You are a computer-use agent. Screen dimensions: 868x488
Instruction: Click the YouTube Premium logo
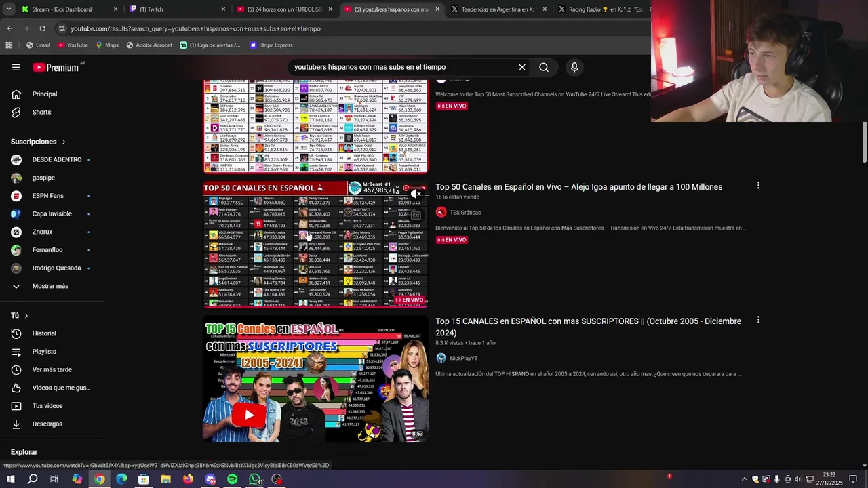(x=56, y=67)
